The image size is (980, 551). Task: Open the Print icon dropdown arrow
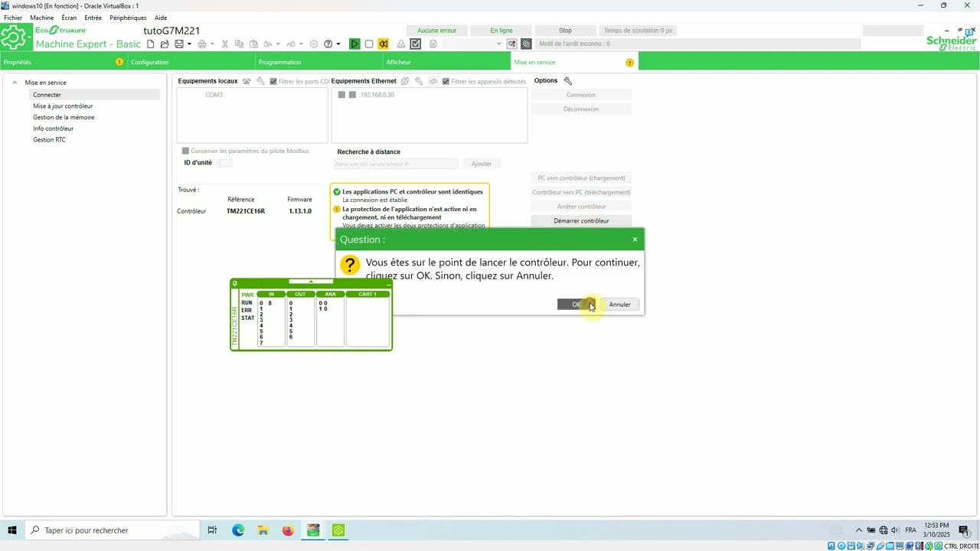click(212, 44)
